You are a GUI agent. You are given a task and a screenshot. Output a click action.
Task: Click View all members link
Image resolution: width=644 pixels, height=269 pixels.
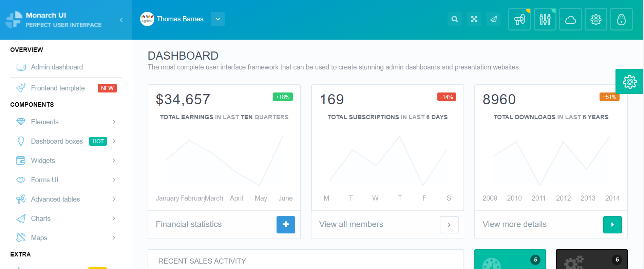(x=351, y=224)
